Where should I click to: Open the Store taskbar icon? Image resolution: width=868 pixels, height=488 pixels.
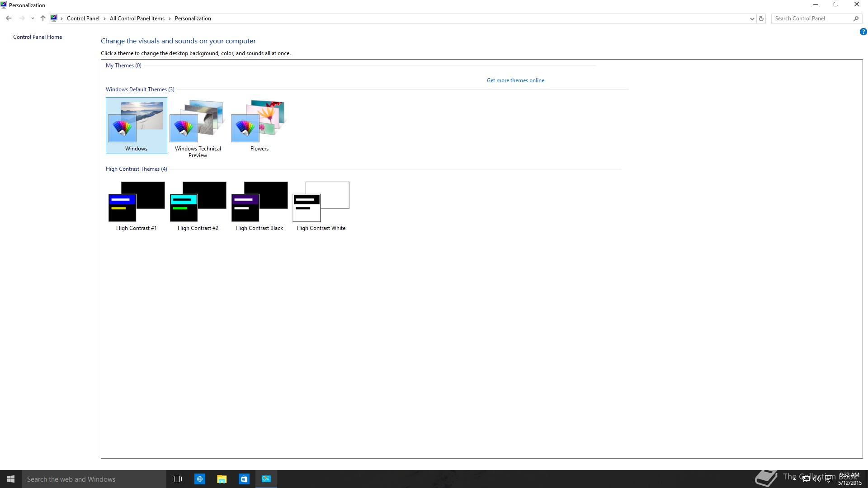tap(244, 479)
